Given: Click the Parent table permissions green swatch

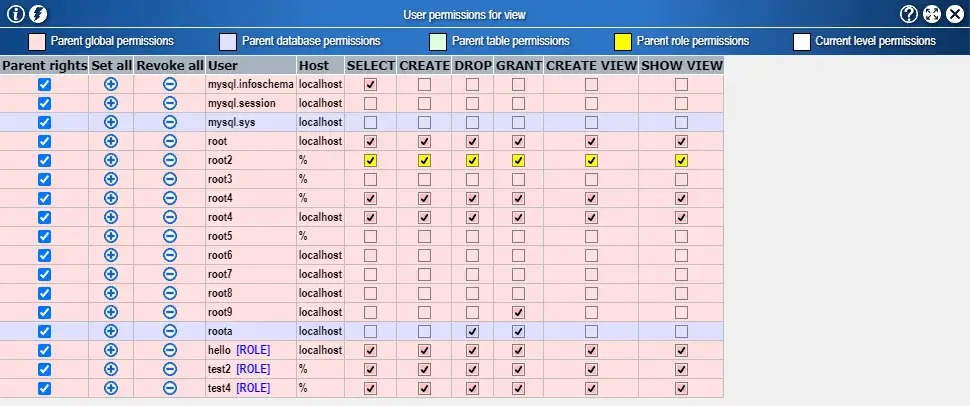Looking at the screenshot, I should (x=438, y=41).
